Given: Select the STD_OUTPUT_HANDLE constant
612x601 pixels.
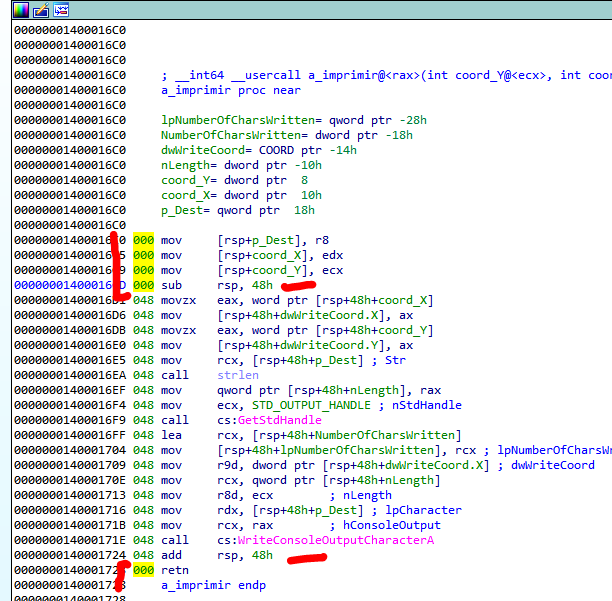Looking at the screenshot, I should [299, 405].
